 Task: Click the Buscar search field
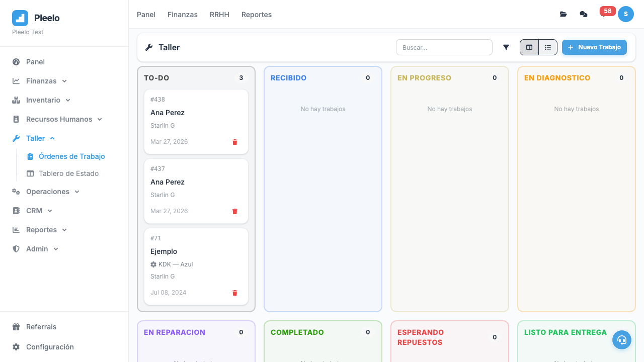[444, 47]
